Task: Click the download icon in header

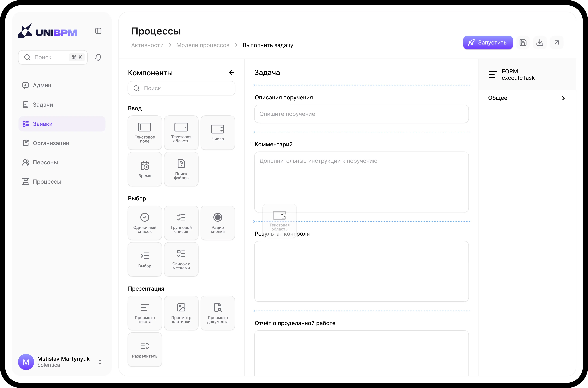Action: pyautogui.click(x=539, y=43)
